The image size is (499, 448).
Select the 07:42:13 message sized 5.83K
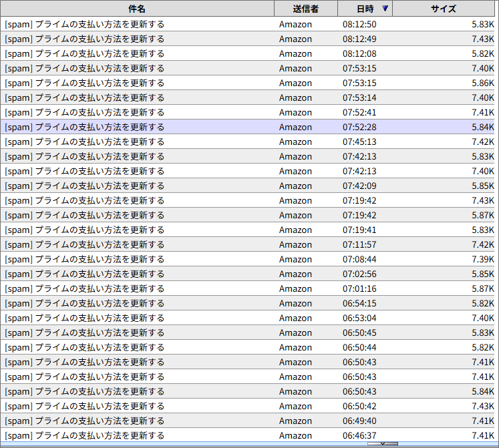(x=248, y=156)
